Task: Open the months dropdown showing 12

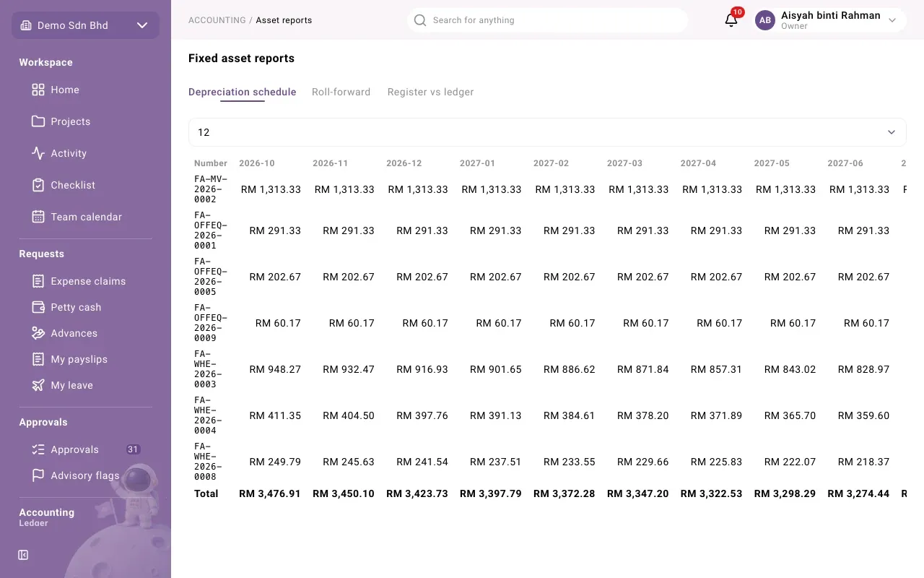Action: point(547,132)
